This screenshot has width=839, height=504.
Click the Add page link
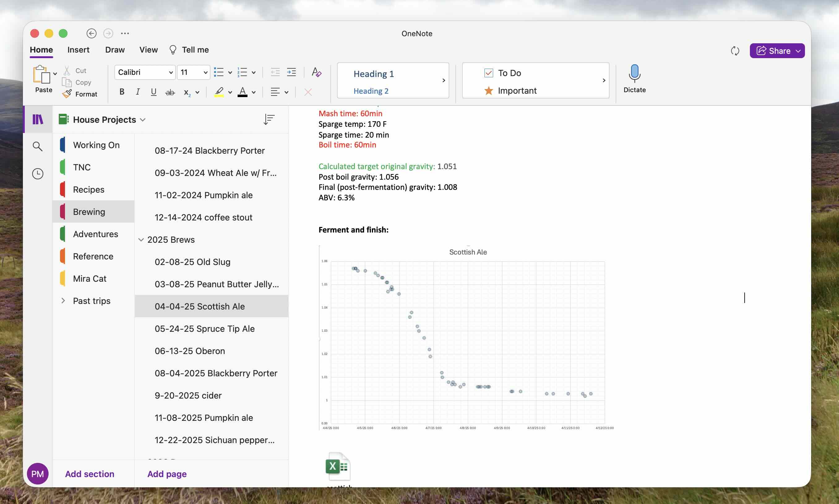167,474
